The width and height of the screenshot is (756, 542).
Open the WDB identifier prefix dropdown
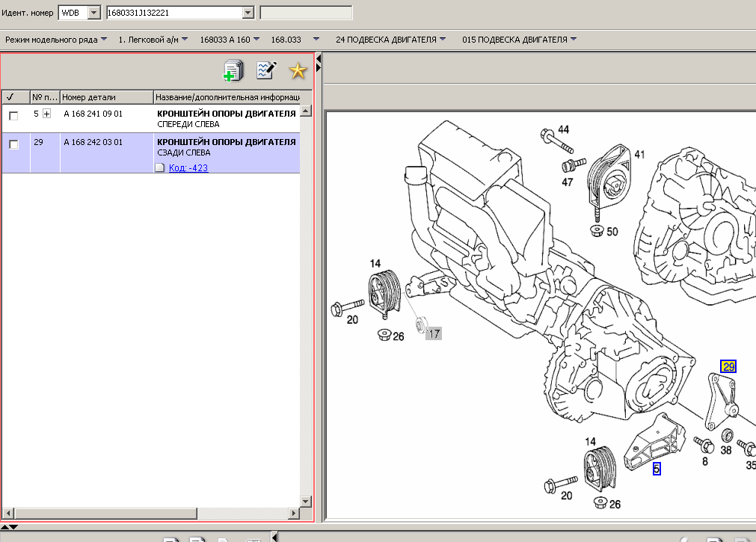click(x=93, y=13)
